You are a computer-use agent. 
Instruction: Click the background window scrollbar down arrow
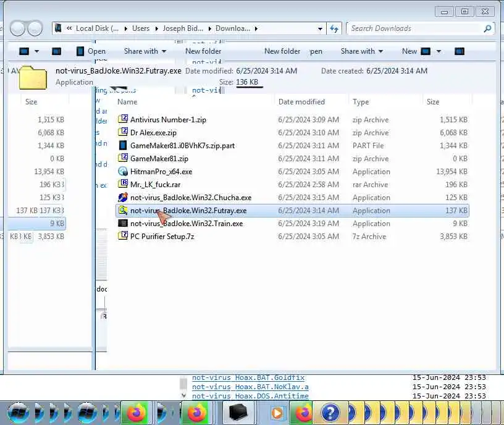click(183, 396)
